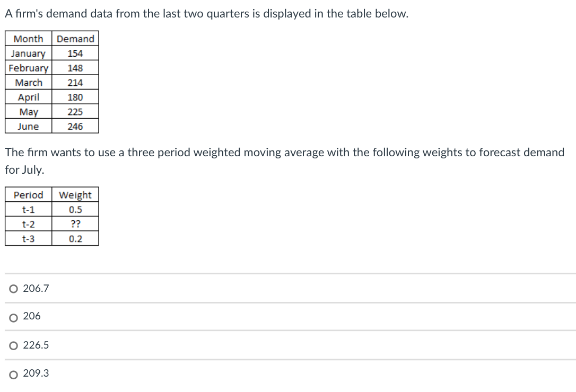Click the Weight column header
Viewport: 576px width, 392px height.
(75, 195)
